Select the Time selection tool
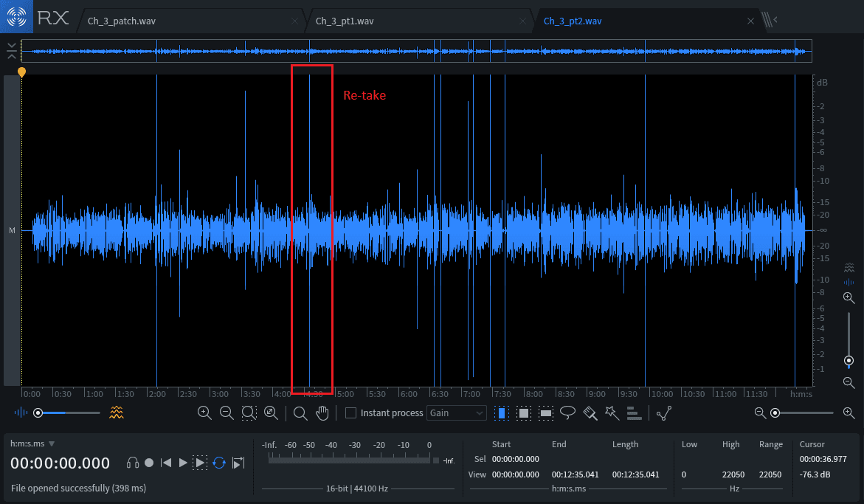864x504 pixels. coord(502,413)
